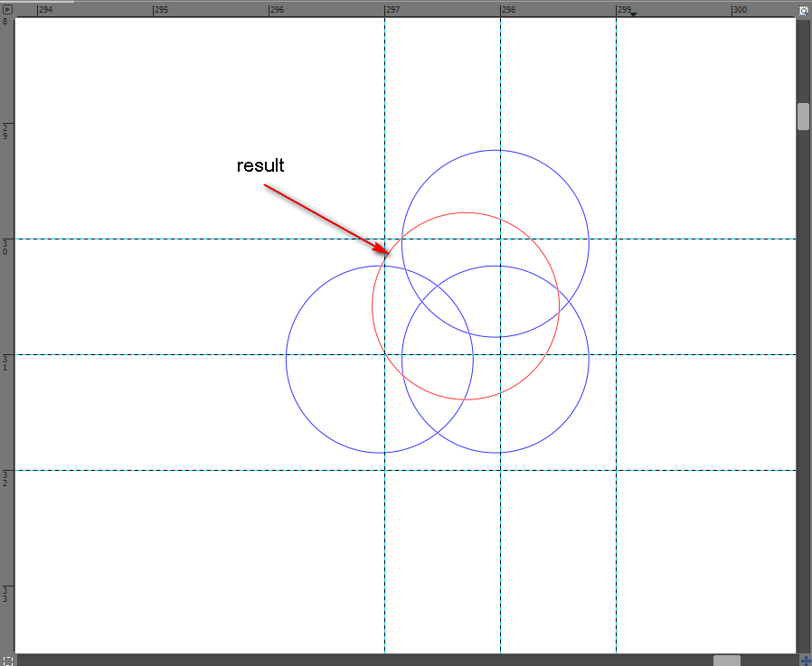This screenshot has width=812, height=666.
Task: Click intersection of guides at 299 and 32
Action: [x=617, y=470]
